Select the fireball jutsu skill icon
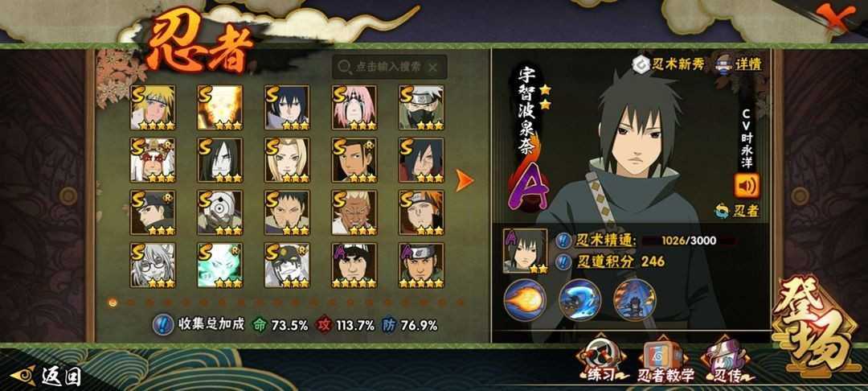The height and width of the screenshot is (391, 868). click(524, 299)
